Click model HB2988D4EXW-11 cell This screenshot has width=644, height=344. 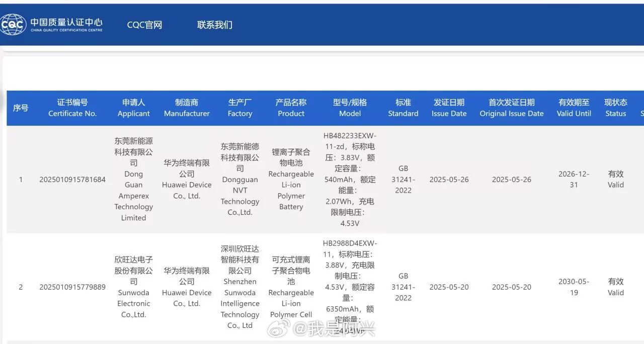point(350,287)
